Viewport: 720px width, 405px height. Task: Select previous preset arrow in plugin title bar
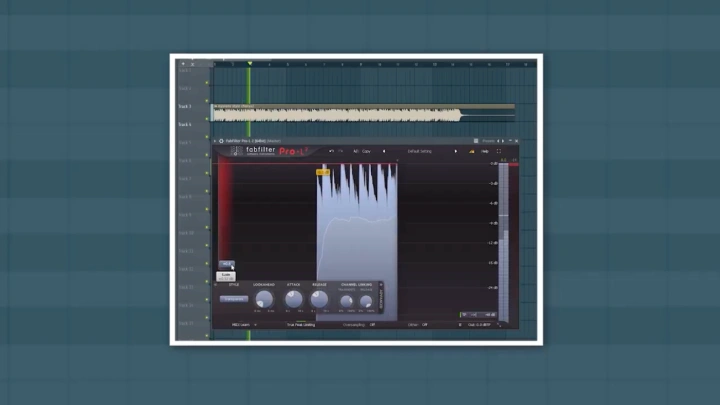click(498, 141)
